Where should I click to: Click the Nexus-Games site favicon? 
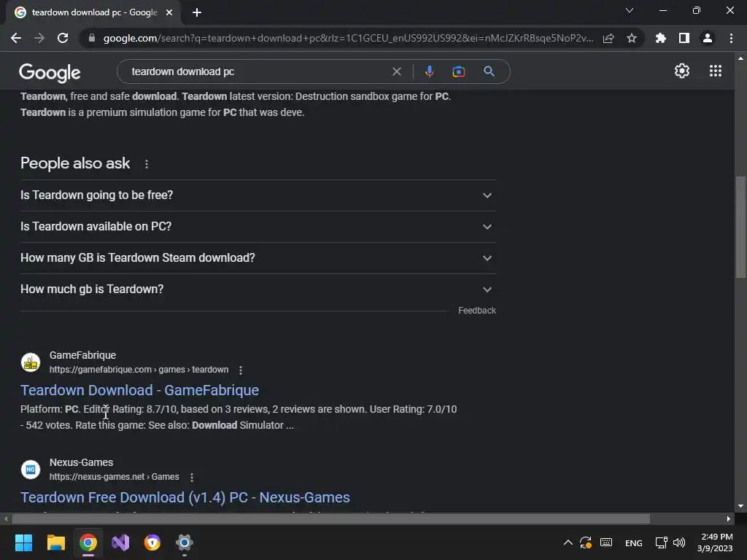pyautogui.click(x=31, y=469)
